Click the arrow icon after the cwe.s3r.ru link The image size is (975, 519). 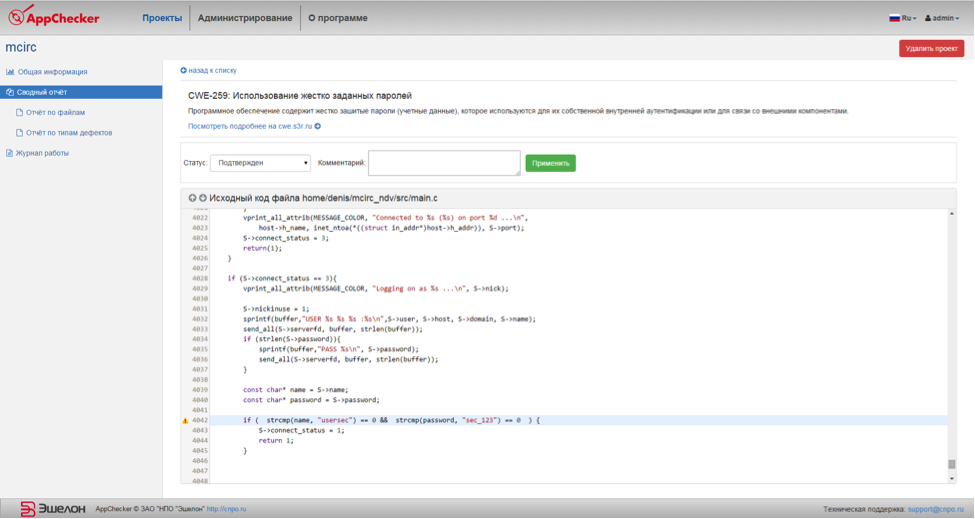coord(318,127)
